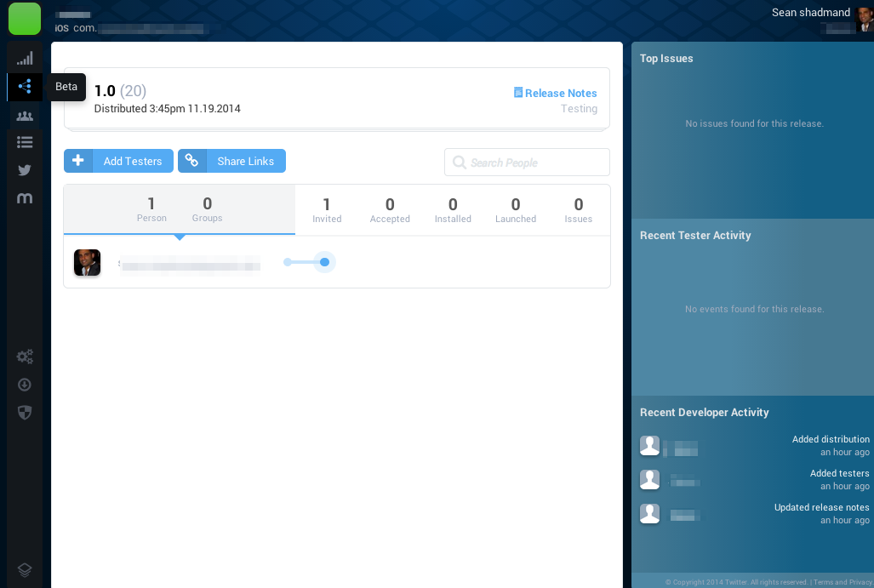Screen dimensions: 874x588
Task: Open the people group icon in sidebar
Action: pyautogui.click(x=25, y=116)
